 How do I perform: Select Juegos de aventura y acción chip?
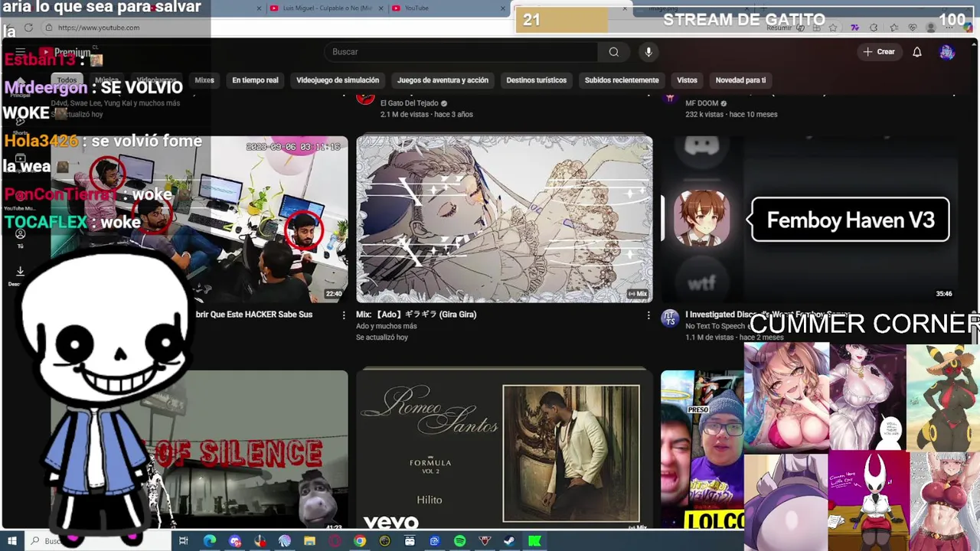pyautogui.click(x=443, y=80)
